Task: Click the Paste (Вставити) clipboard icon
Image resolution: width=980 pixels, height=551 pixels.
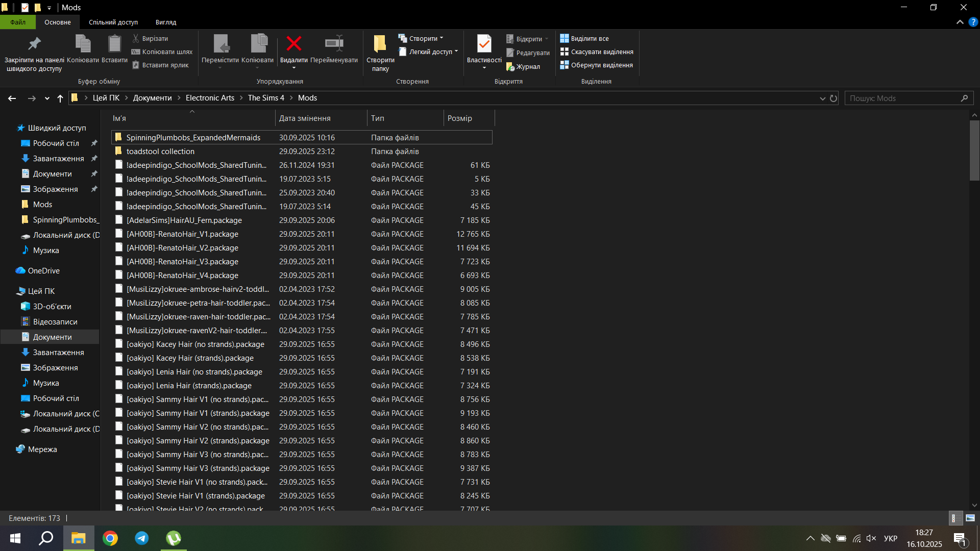Action: pyautogui.click(x=114, y=44)
